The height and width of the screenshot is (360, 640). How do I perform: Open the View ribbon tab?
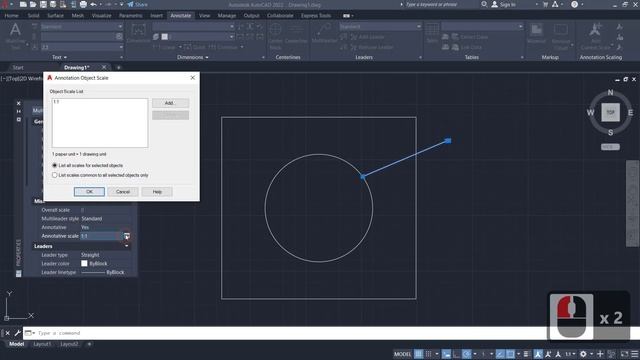pyautogui.click(x=204, y=16)
